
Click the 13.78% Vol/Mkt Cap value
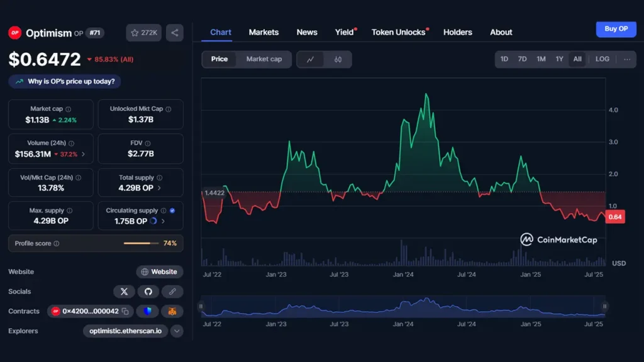pyautogui.click(x=51, y=188)
